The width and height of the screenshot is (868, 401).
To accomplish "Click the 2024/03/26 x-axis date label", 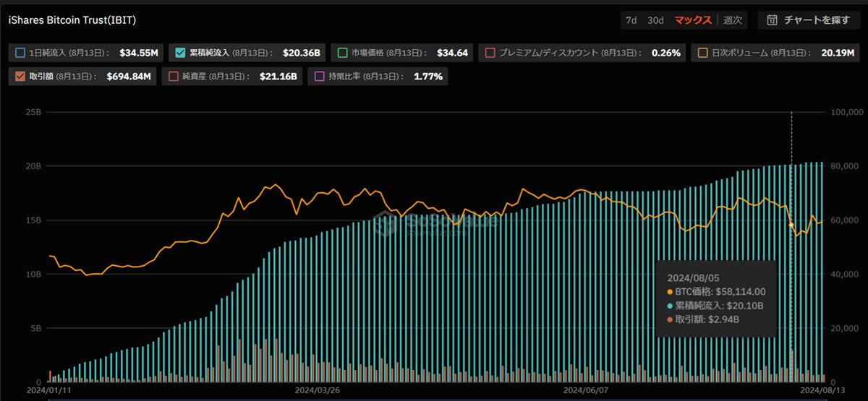I will click(x=317, y=390).
